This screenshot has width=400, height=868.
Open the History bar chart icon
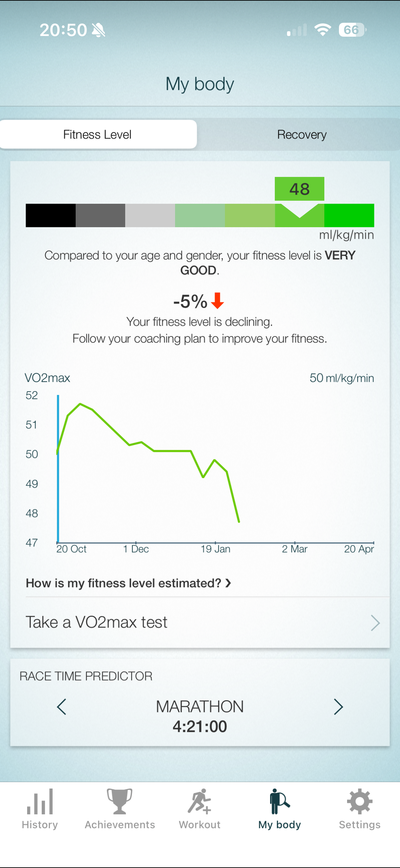[x=40, y=802]
